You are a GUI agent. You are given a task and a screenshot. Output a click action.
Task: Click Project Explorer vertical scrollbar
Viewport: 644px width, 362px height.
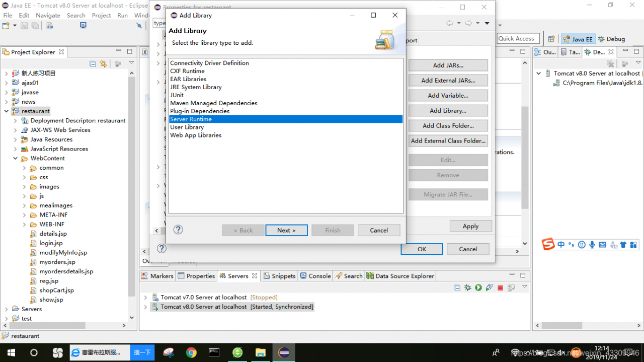132,186
